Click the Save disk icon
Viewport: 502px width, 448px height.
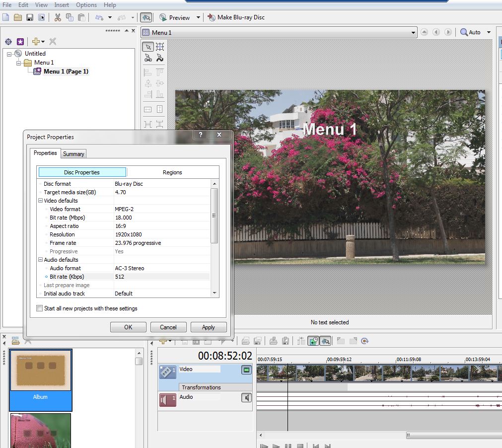(x=30, y=17)
